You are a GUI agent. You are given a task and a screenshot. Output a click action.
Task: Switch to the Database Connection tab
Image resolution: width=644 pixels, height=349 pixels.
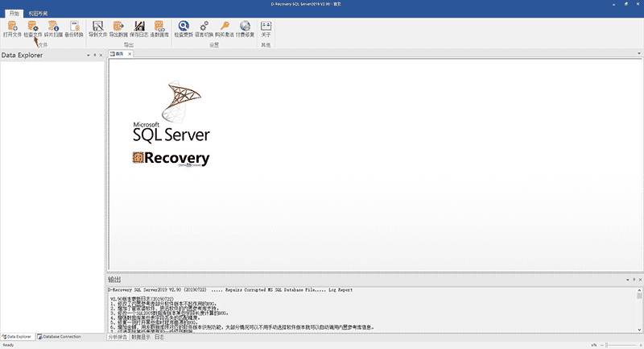click(59, 337)
